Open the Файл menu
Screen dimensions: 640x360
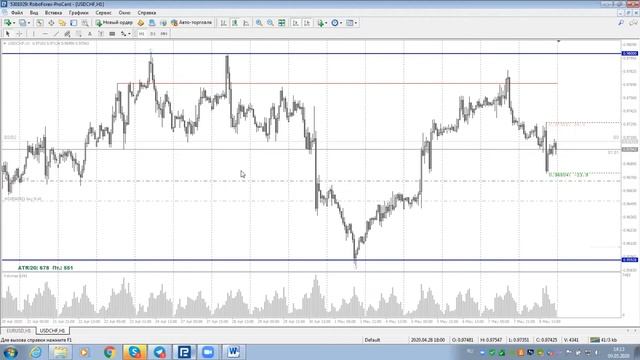click(x=17, y=13)
